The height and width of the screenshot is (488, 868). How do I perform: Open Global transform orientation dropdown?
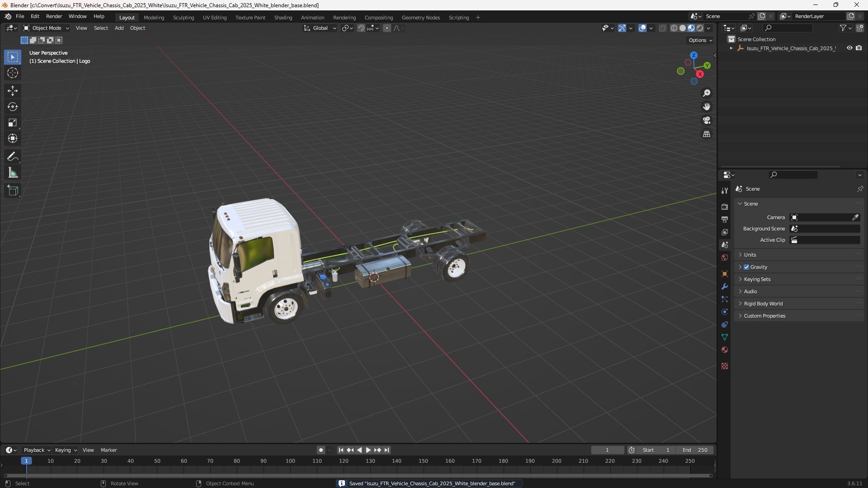point(320,28)
